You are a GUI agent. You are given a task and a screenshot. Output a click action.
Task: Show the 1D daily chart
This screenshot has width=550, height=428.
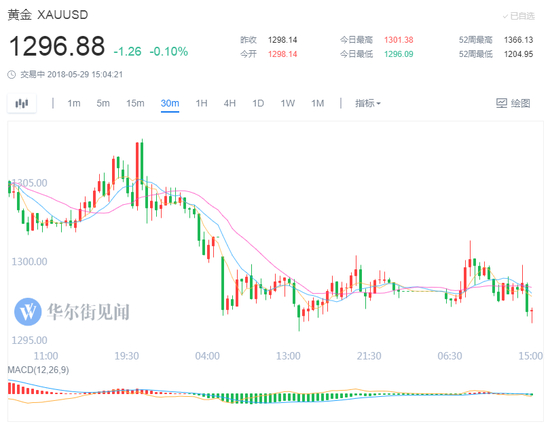click(x=258, y=103)
